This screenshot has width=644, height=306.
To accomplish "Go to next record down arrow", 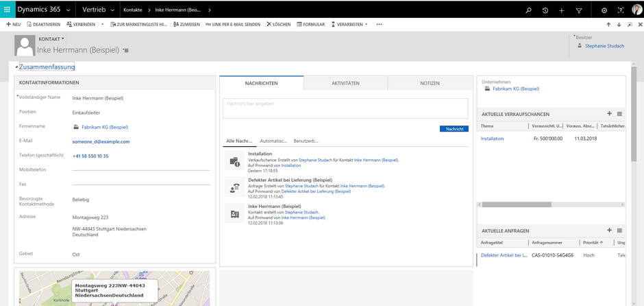I will pyautogui.click(x=619, y=25).
